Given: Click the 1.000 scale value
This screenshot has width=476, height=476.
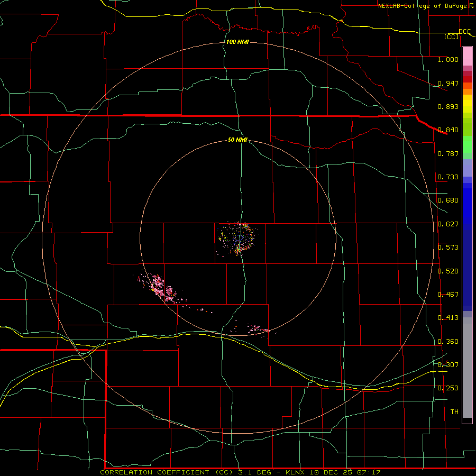Looking at the screenshot, I should [x=448, y=59].
